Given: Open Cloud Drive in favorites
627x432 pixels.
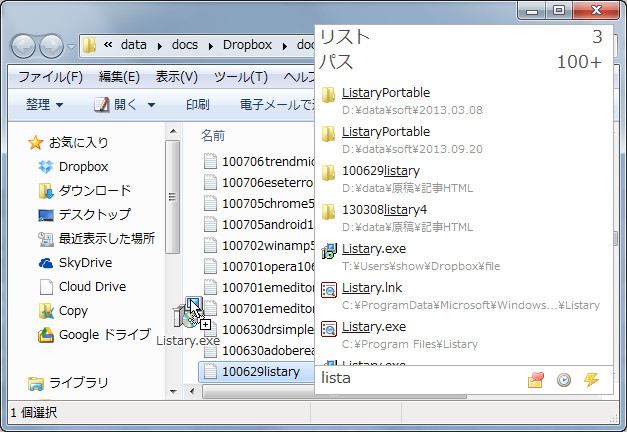Looking at the screenshot, I should 92,286.
